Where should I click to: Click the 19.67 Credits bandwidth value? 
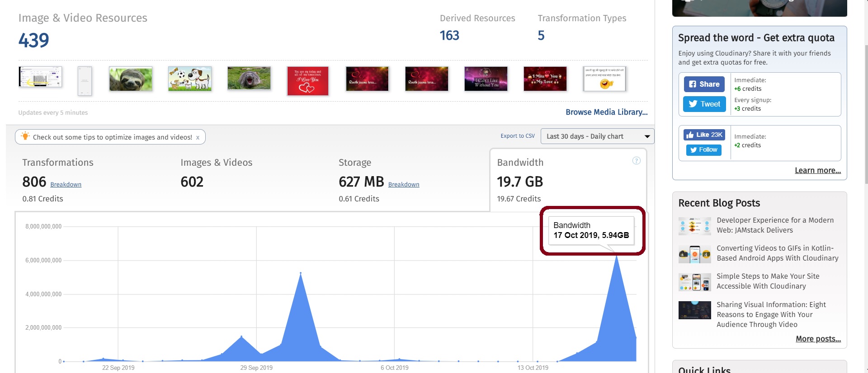[519, 199]
